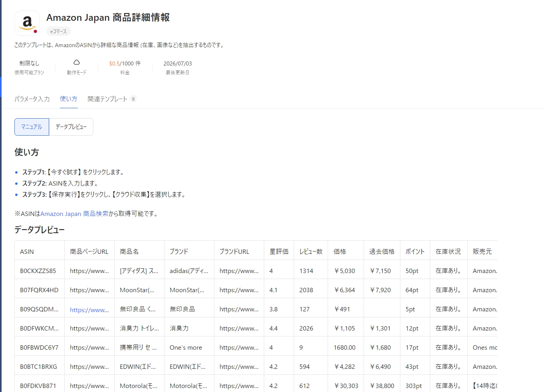The height and width of the screenshot is (392, 544).
Task: Click the Amazon logo icon
Action: (27, 23)
